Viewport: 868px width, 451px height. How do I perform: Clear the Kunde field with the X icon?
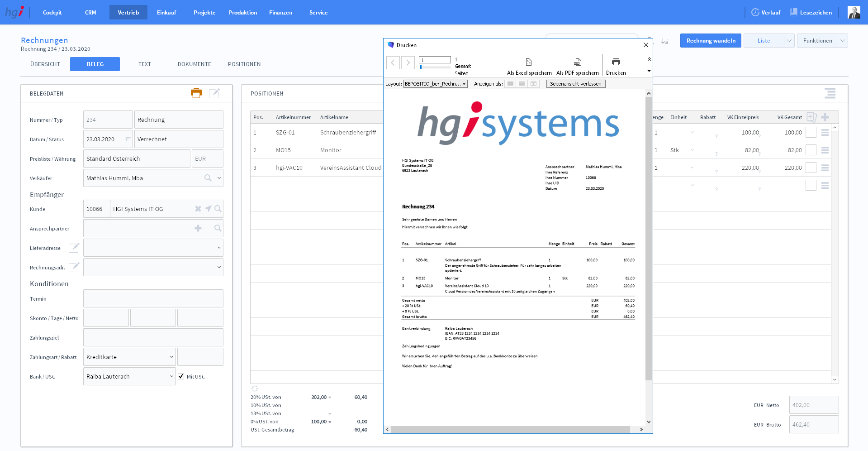[x=198, y=209]
